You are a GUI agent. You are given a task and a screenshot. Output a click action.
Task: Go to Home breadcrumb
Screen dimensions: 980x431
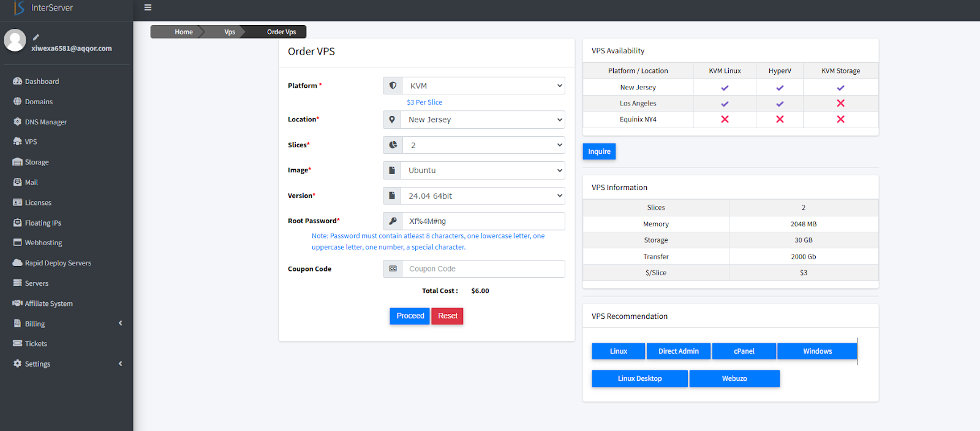[184, 32]
